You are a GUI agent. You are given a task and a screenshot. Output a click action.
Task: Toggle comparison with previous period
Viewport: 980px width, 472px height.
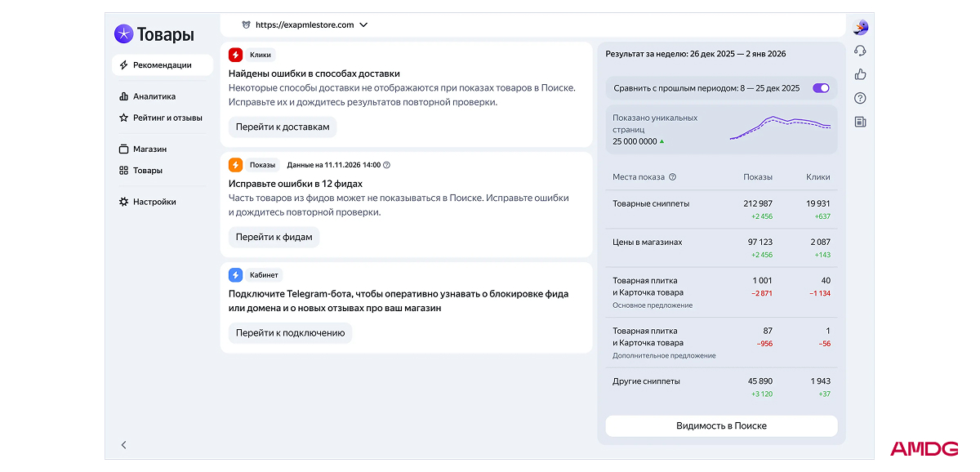click(820, 88)
